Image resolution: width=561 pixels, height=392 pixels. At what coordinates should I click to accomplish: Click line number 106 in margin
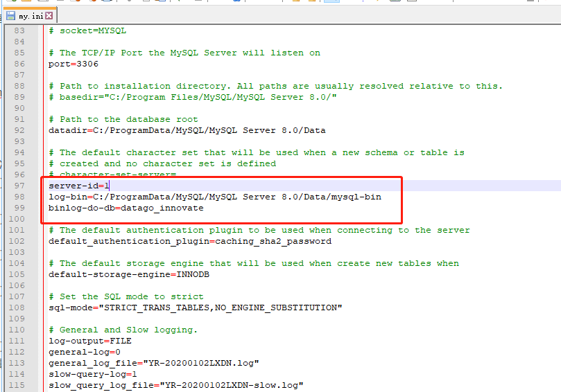[x=17, y=285]
